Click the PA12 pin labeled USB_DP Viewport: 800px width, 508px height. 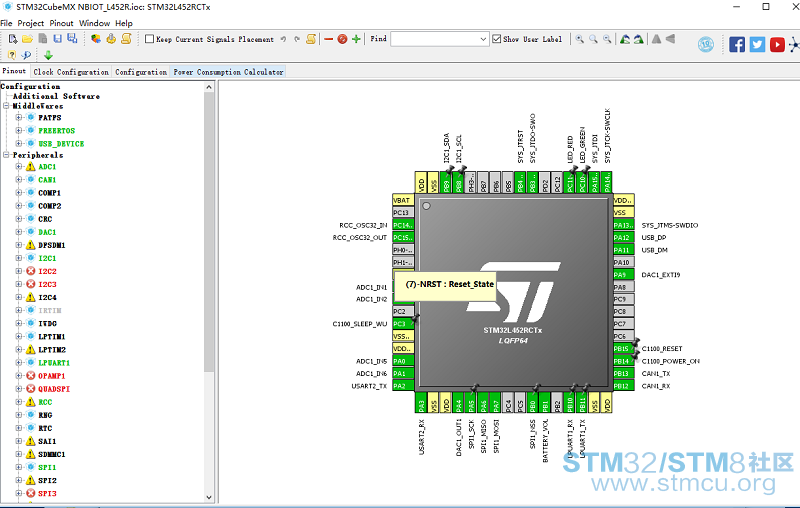point(623,237)
